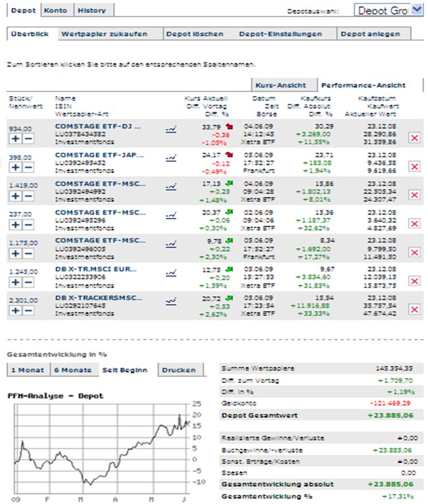Screen dimensions: 428x504
Task: Open COMSTAGE ETF-JAP security link
Action: pyautogui.click(x=99, y=156)
